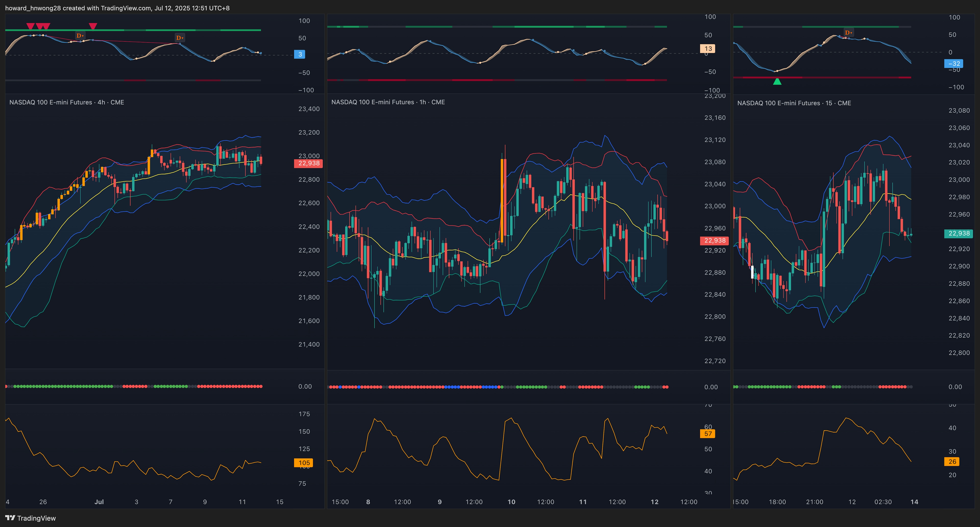Click the blue oscillator value label −32
980x527 pixels.
point(953,64)
